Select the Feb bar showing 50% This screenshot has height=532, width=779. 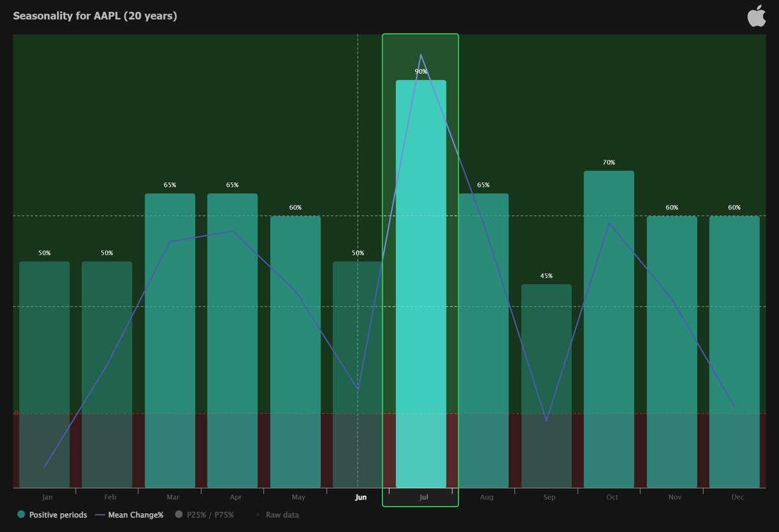pyautogui.click(x=107, y=374)
